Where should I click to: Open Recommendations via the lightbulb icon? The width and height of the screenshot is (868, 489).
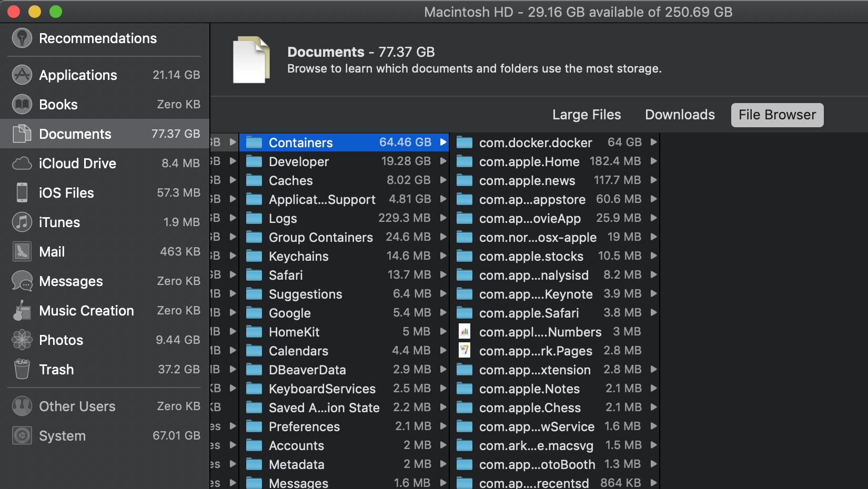tap(22, 38)
